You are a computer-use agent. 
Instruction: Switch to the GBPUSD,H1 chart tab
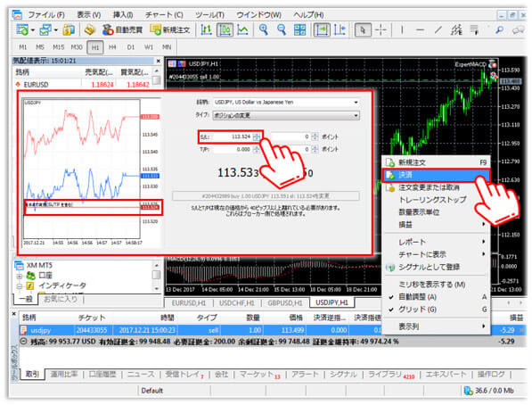tap(285, 302)
